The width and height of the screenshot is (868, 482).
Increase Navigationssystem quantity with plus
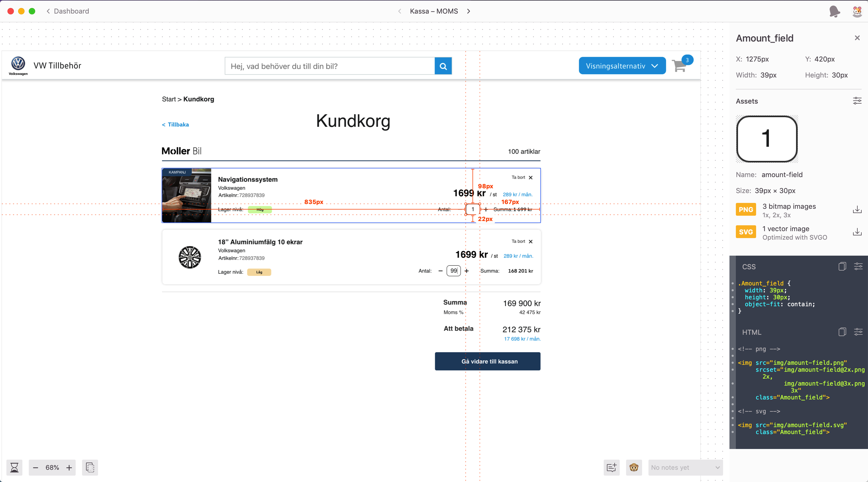[x=486, y=209]
